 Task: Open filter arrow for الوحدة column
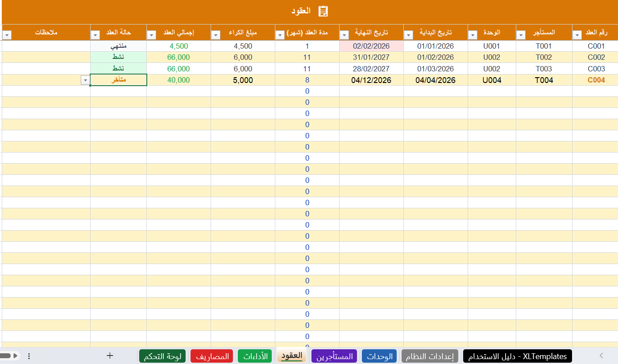click(473, 35)
